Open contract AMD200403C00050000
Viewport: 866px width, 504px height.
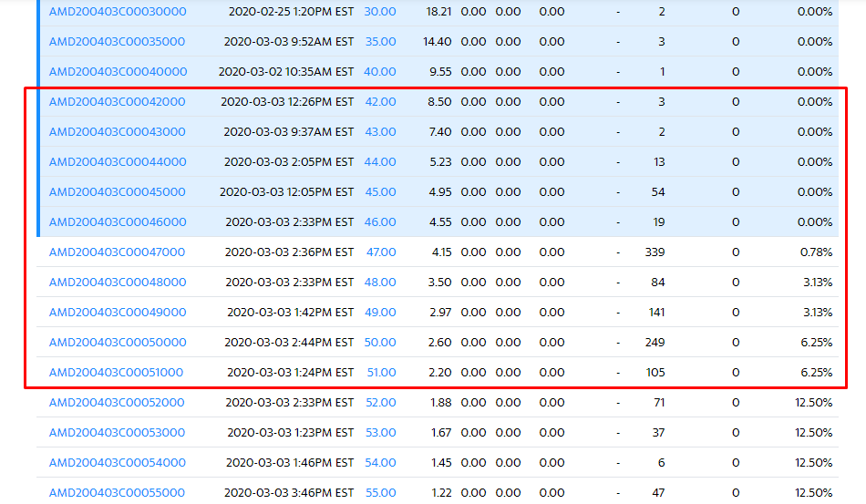pyautogui.click(x=118, y=343)
